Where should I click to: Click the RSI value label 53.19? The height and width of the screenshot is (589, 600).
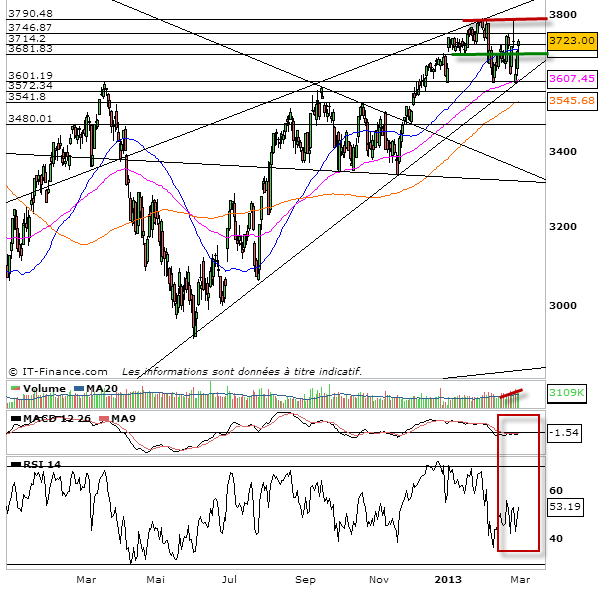[567, 507]
